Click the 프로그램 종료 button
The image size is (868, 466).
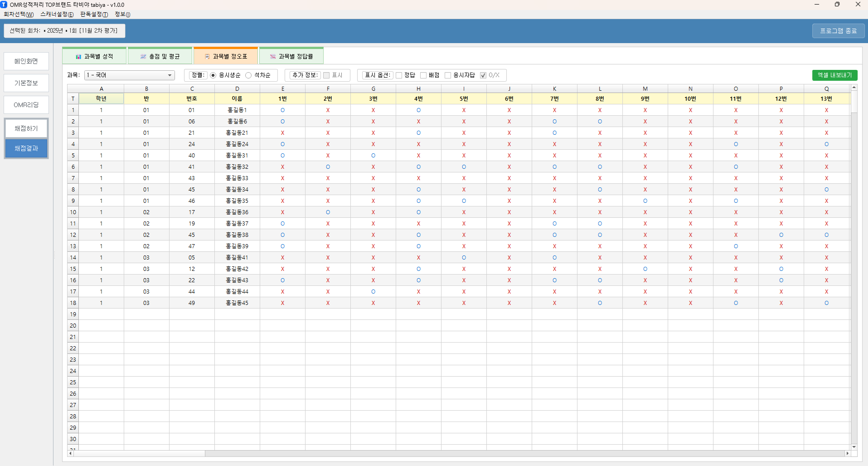point(838,31)
